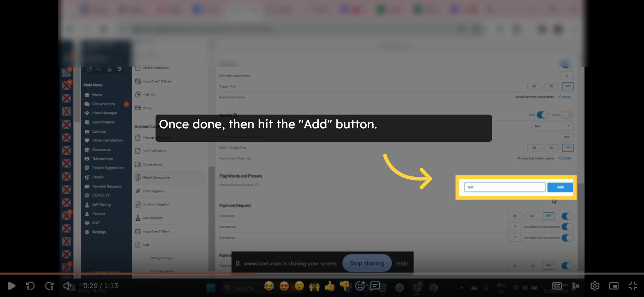This screenshot has width=644, height=297.
Task: Click the blue Add button
Action: click(x=560, y=187)
